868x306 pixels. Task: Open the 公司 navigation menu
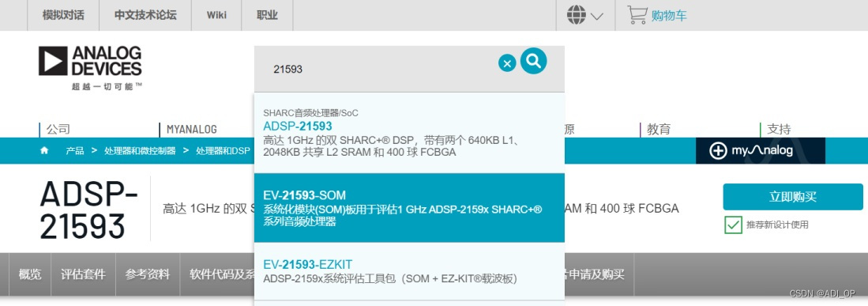click(58, 130)
